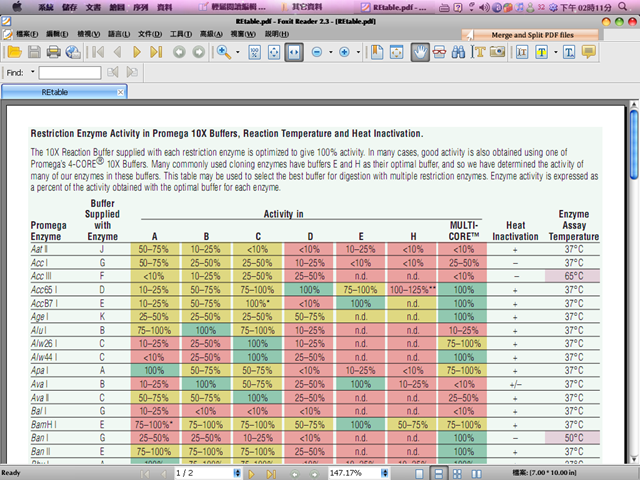The image size is (640, 480).
Task: Open the 語言(L) menu
Action: (119, 34)
